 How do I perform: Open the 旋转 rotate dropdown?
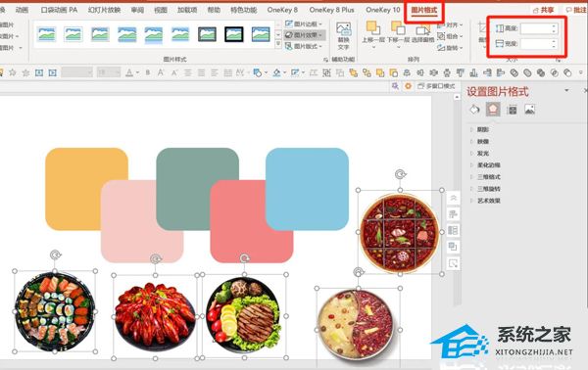(x=450, y=48)
